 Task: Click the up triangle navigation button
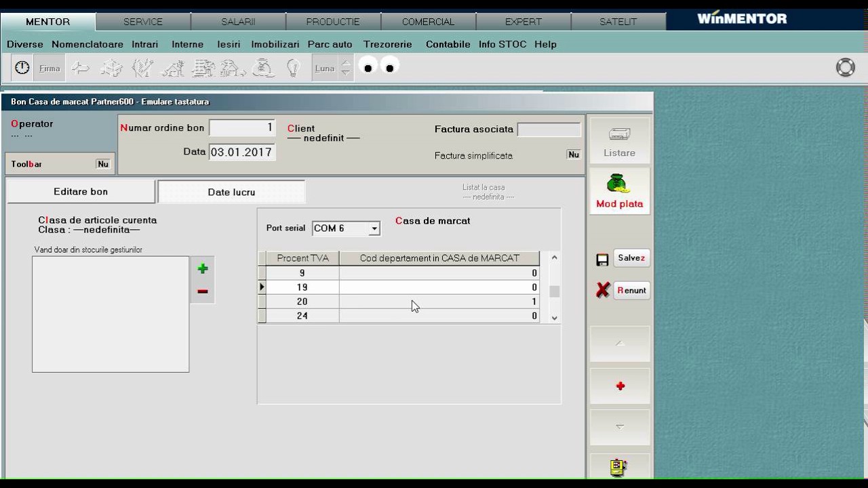pos(620,344)
